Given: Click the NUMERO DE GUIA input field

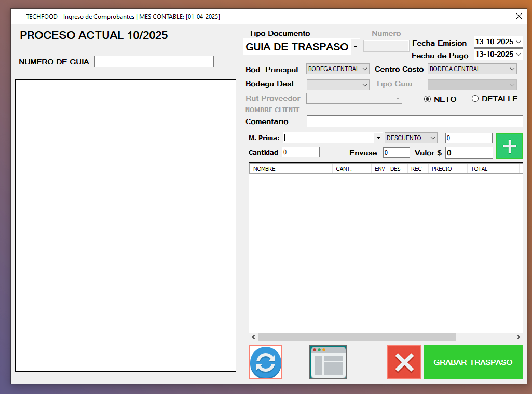Looking at the screenshot, I should [154, 62].
